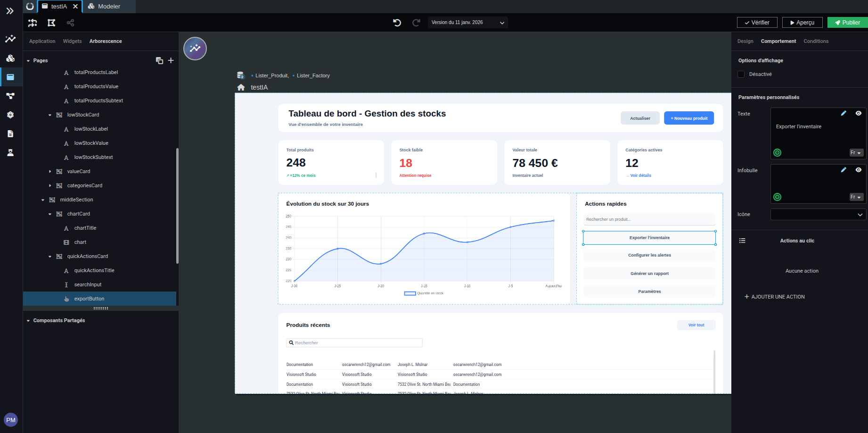This screenshot has height=433, width=868.
Task: Click the pencil icon for Texte field
Action: click(x=843, y=113)
